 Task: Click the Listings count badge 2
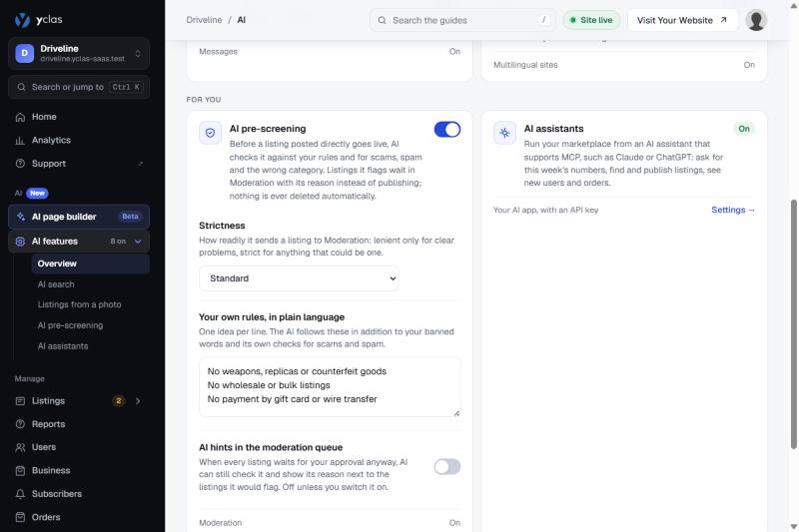pyautogui.click(x=118, y=401)
